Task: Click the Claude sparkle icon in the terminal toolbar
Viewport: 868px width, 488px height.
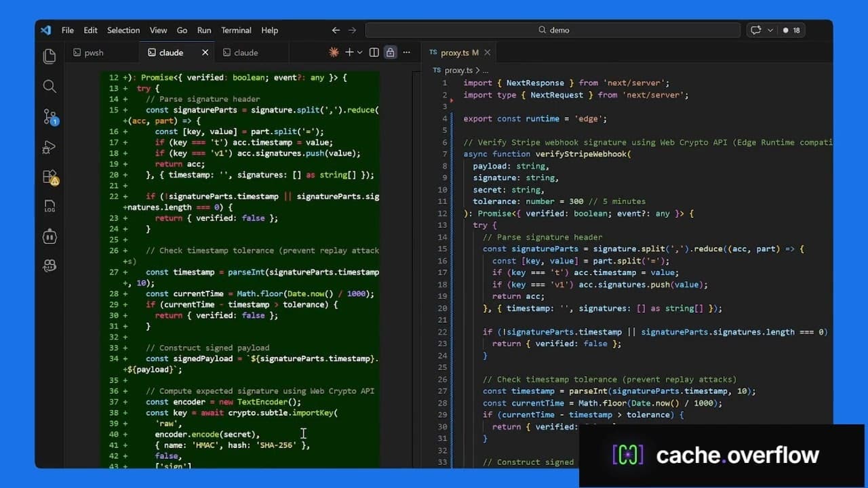Action: (333, 52)
